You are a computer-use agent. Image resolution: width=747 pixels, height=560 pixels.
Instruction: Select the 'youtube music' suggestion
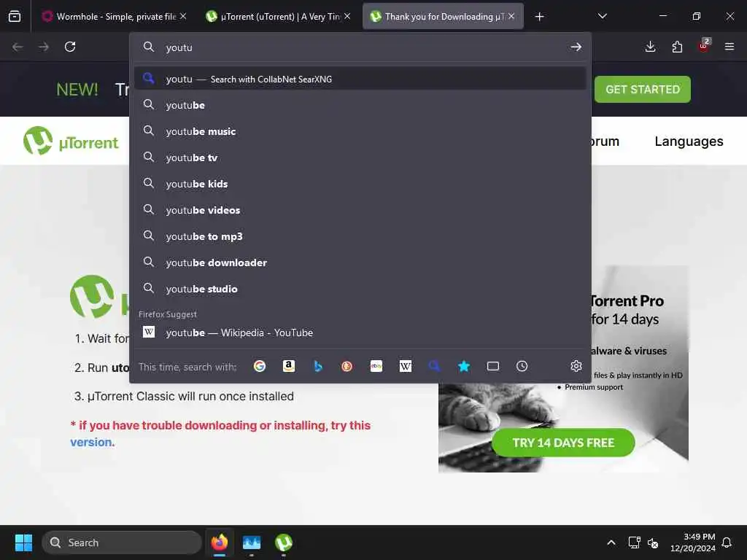coord(360,131)
